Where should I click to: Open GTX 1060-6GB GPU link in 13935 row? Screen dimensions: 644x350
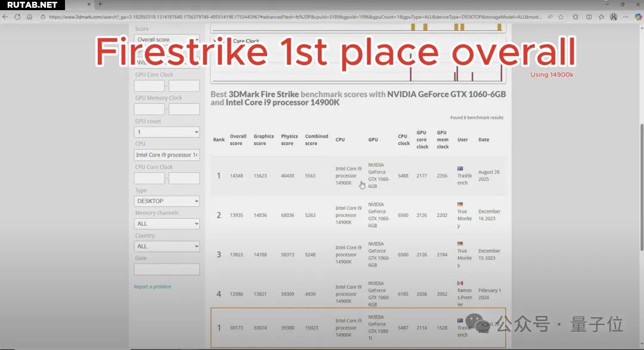[379, 215]
